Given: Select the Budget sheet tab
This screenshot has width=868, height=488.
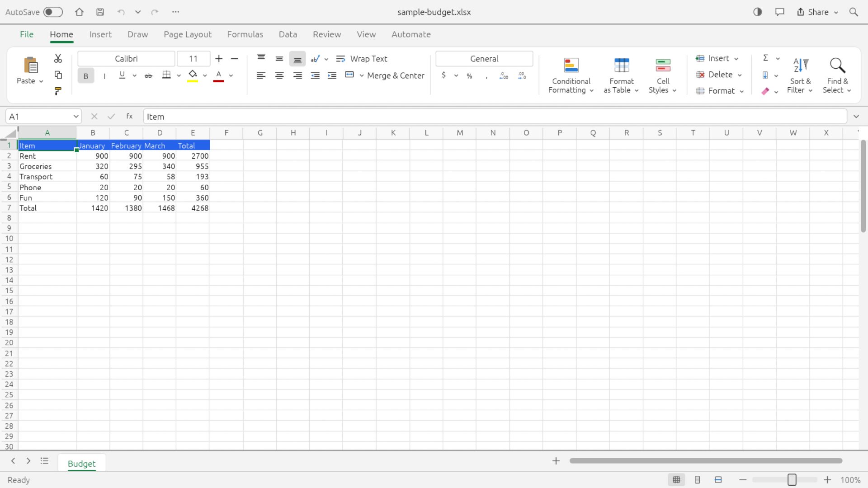Looking at the screenshot, I should pos(81,464).
